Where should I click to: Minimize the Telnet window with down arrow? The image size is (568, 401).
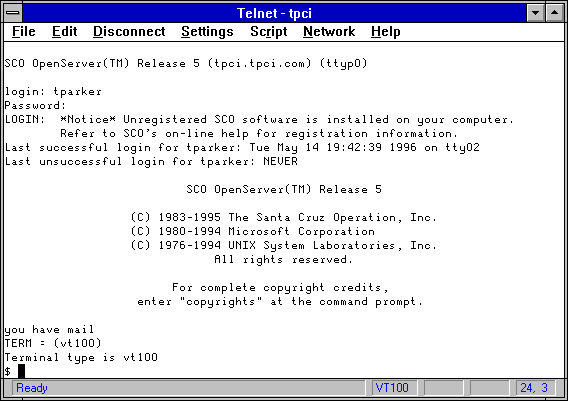(535, 13)
